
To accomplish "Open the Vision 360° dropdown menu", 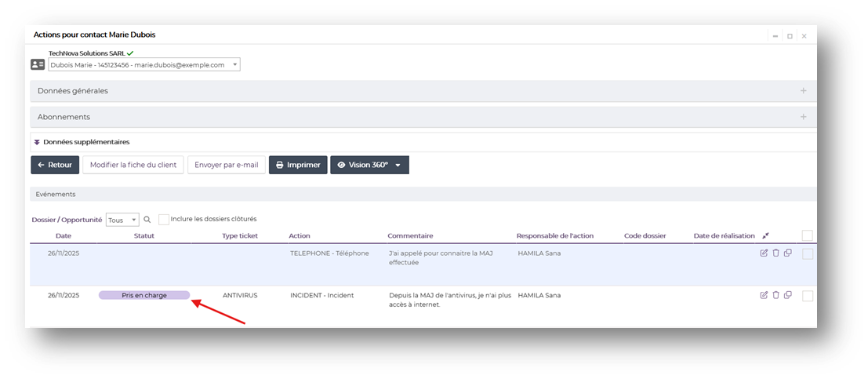I will click(398, 166).
